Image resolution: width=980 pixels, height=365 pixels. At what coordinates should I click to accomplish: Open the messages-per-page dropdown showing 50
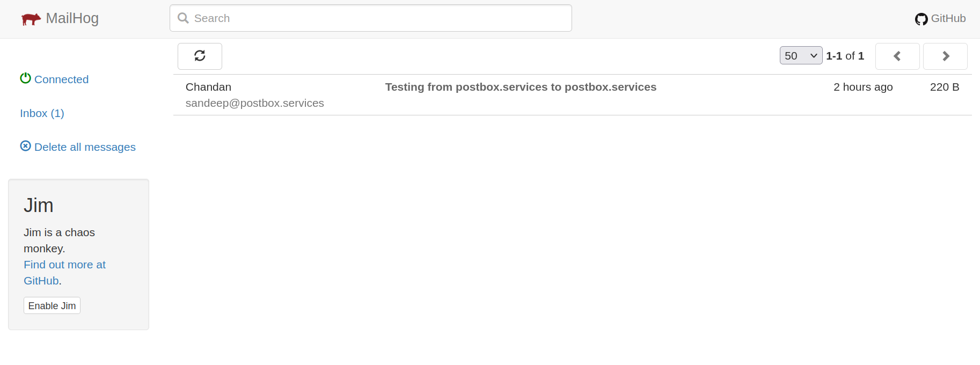[801, 55]
